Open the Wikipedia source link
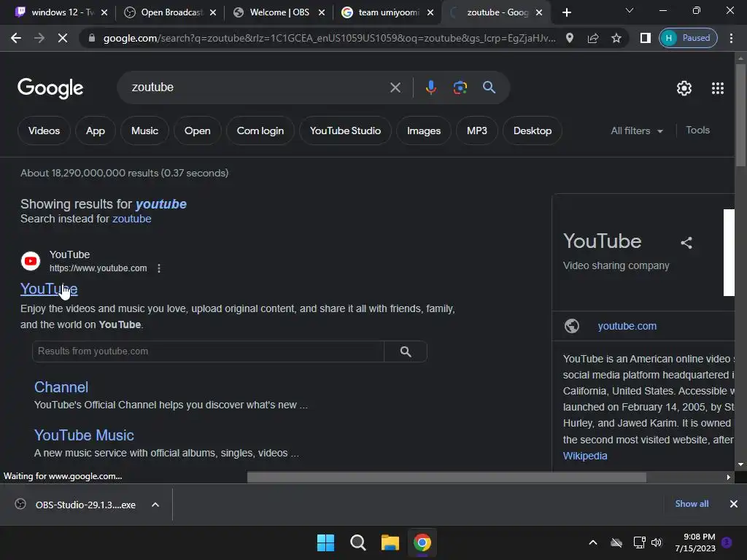747x560 pixels. click(585, 456)
